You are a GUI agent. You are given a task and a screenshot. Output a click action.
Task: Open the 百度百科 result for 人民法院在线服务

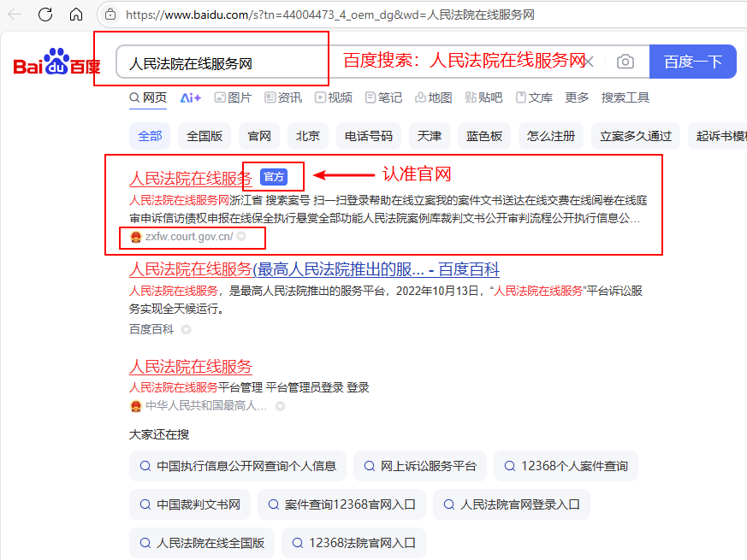[314, 269]
